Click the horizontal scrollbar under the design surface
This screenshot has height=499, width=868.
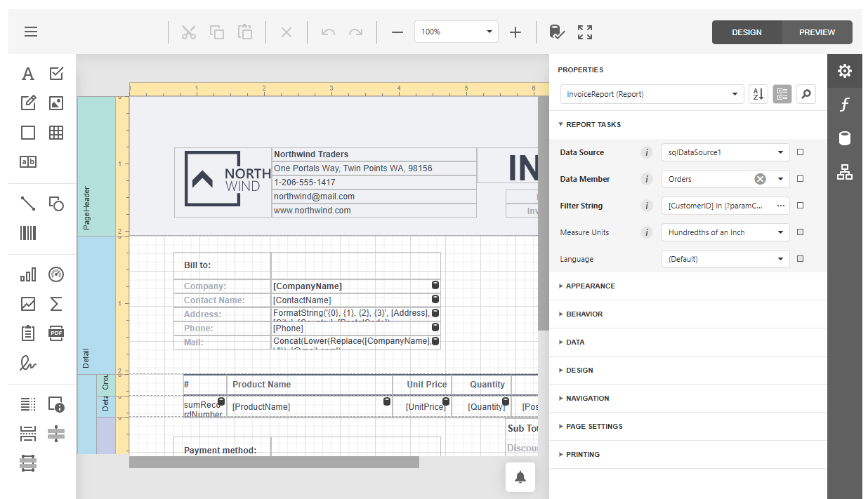tap(274, 462)
